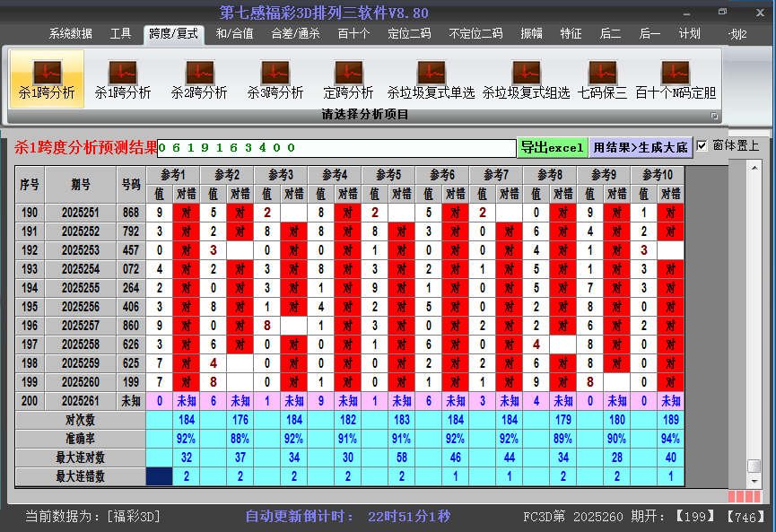
Task: Click the table scrollbar up arrow
Action: [x=754, y=169]
